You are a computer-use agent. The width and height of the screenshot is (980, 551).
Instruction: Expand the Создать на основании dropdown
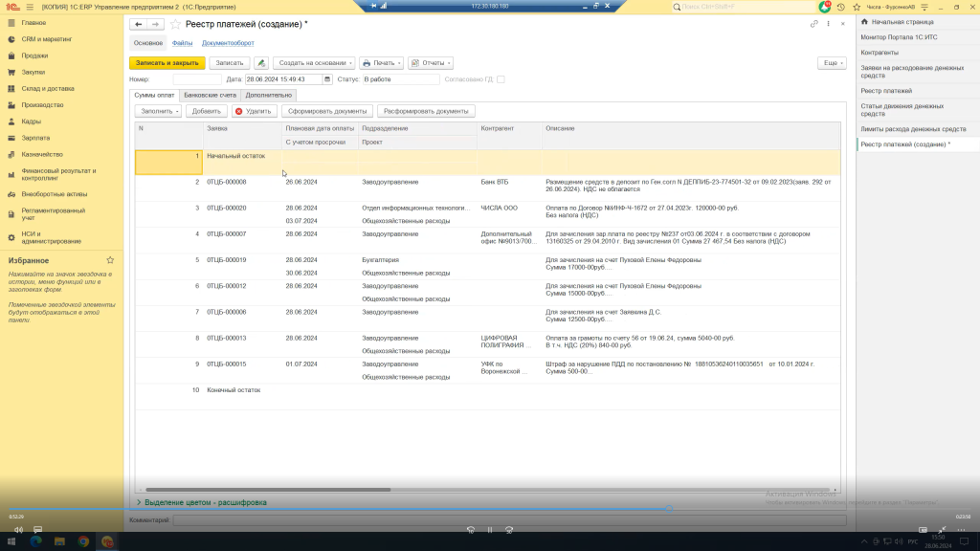[x=315, y=63]
